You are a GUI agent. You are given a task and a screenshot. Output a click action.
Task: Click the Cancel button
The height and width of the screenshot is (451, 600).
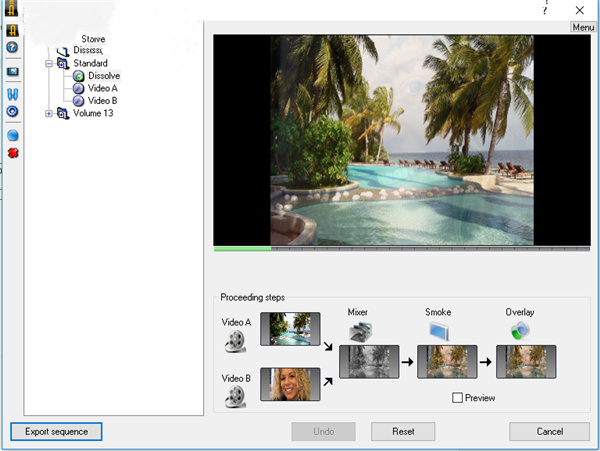click(x=549, y=432)
